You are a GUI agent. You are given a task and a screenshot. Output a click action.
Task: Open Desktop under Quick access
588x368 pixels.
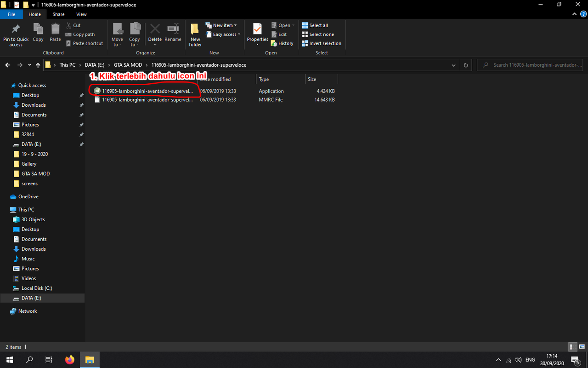coord(30,95)
